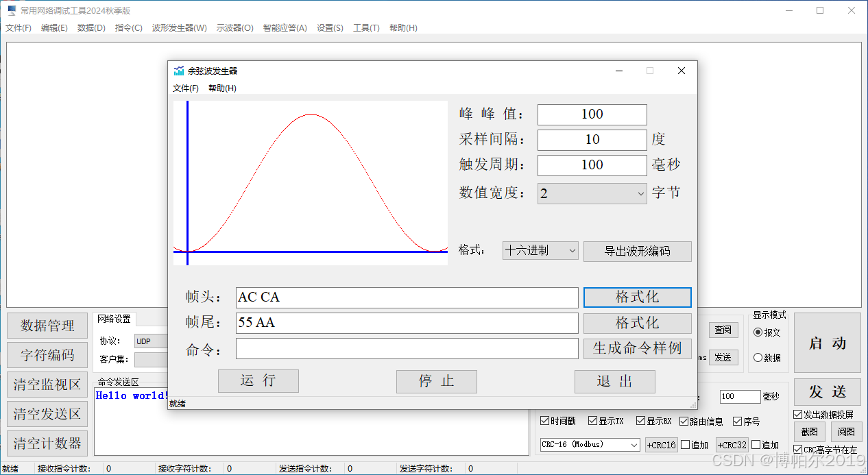Open the 工具(T) menu
This screenshot has width=868, height=475.
(x=366, y=28)
